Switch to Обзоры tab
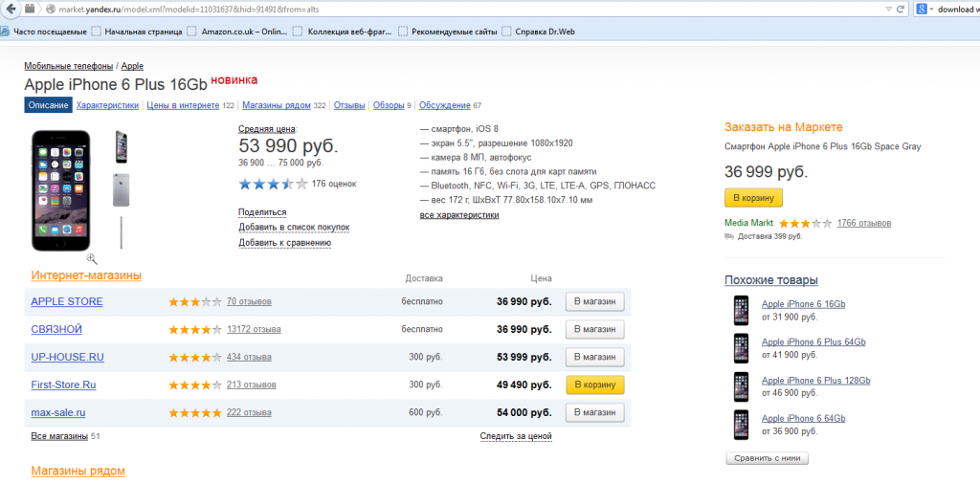The image size is (980, 483). point(389,105)
